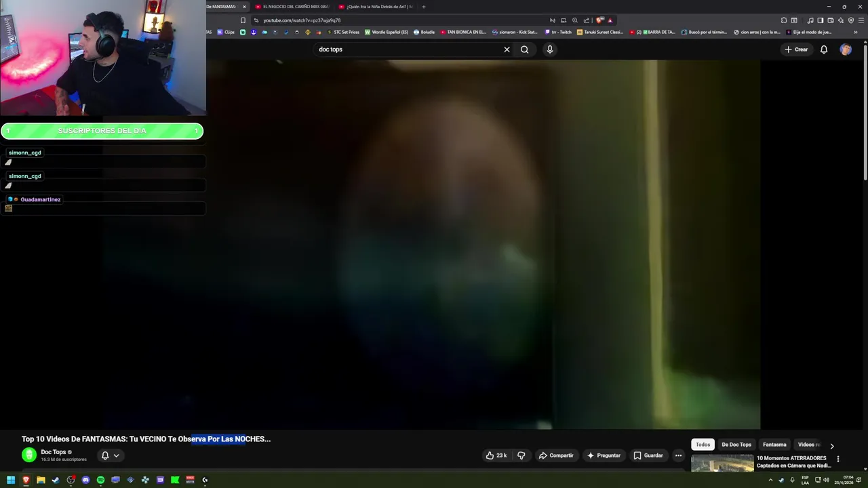Open the Windows Start button
868x488 pixels.
tap(11, 480)
